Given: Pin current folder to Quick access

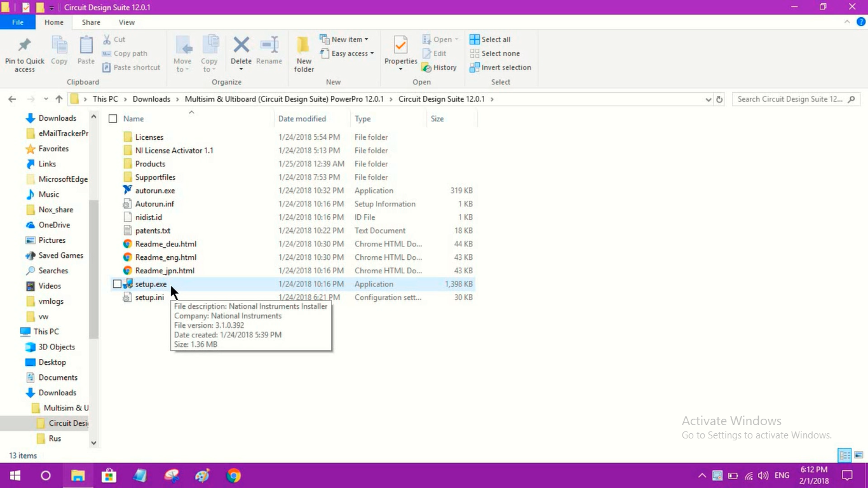Looking at the screenshot, I should pyautogui.click(x=24, y=53).
